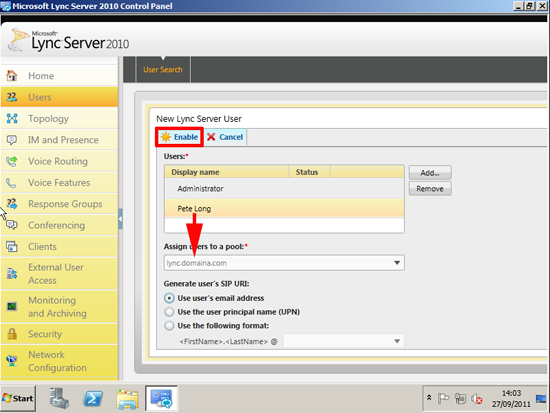Image resolution: width=550 pixels, height=413 pixels.
Task: Open the Voice Features label
Action: pos(59,182)
